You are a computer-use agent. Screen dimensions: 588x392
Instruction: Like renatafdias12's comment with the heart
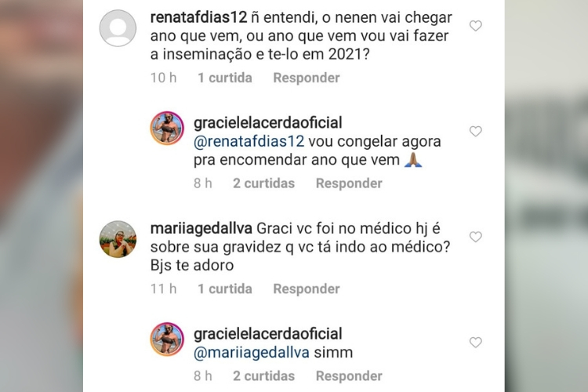pyautogui.click(x=475, y=26)
